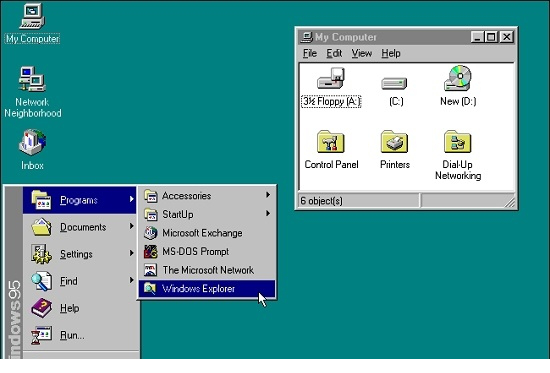The height and width of the screenshot is (373, 550).
Task: Expand the Accessories submenu arrow
Action: coord(268,195)
